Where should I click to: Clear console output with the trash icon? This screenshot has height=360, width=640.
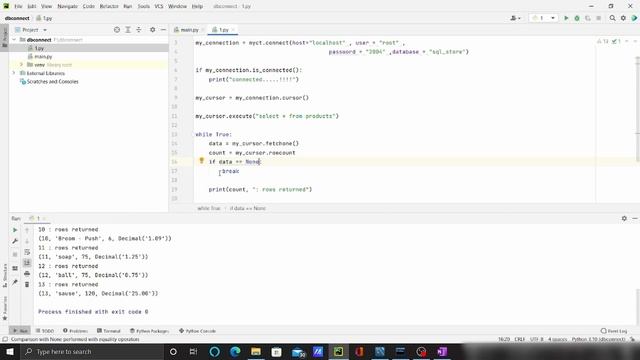[x=27, y=284]
